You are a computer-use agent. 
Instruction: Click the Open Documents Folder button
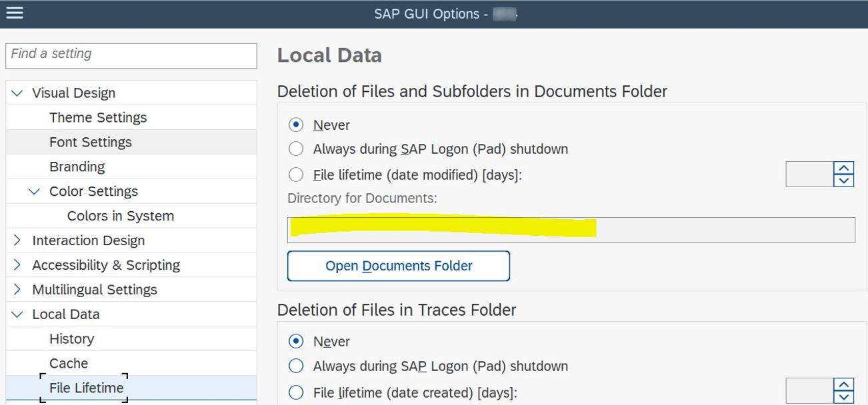(399, 266)
